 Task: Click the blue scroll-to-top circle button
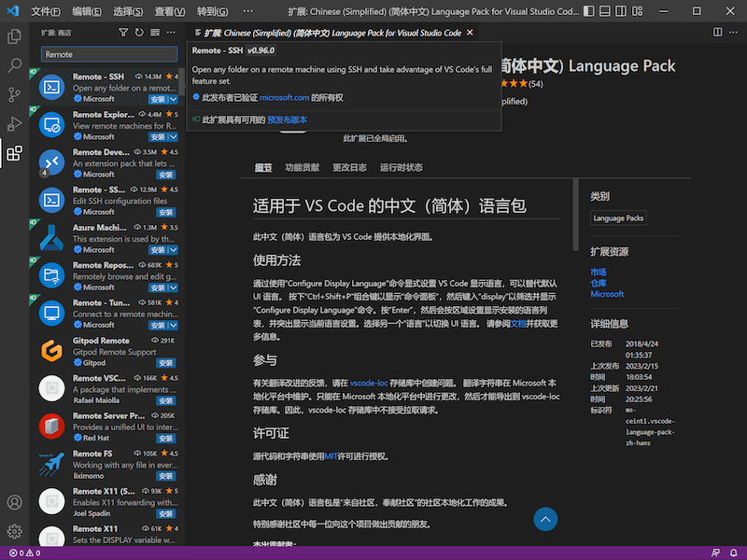(545, 520)
